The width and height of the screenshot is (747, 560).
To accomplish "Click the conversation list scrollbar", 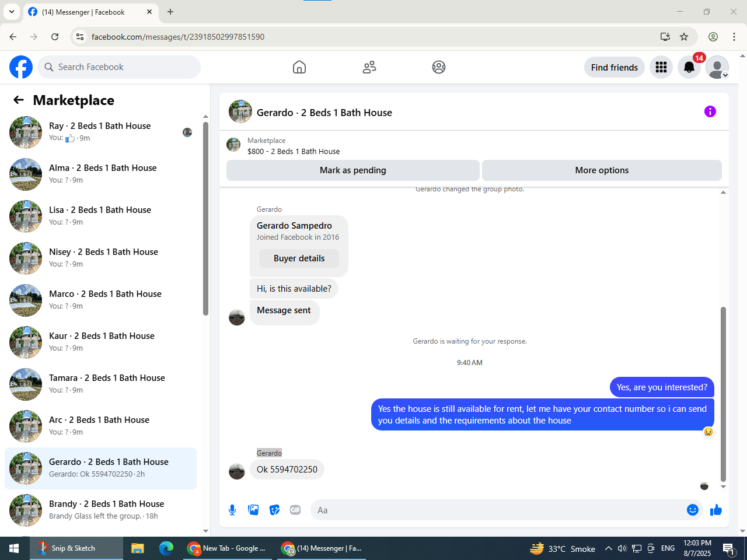I will [x=205, y=219].
